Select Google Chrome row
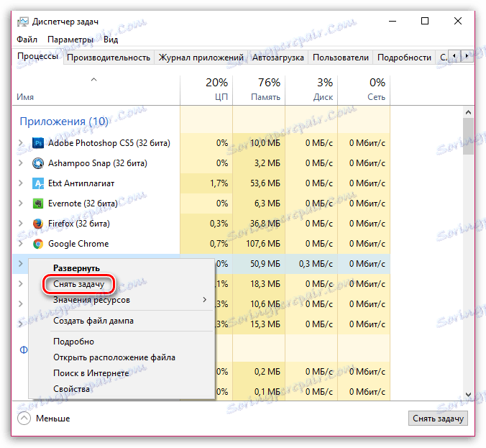Viewport: 486px width, 448px height. (201, 244)
